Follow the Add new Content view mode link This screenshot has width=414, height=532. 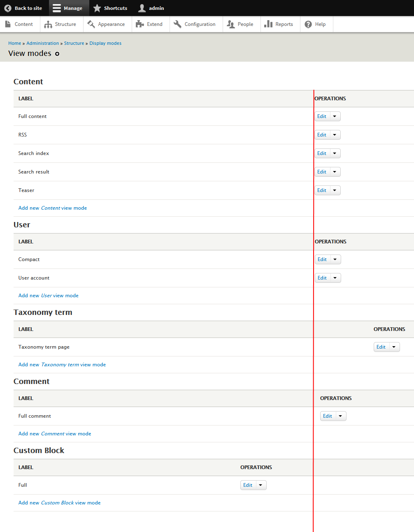pos(52,208)
